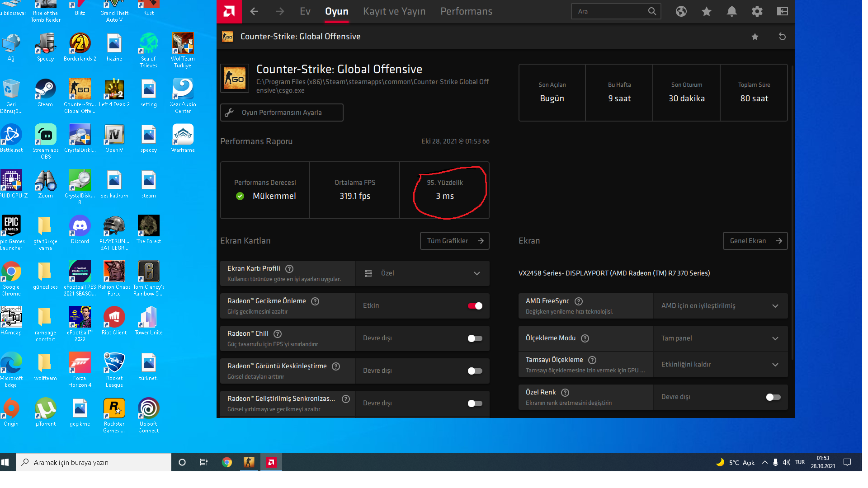Click Oyun Performansını Ayarla button
The width and height of the screenshot is (868, 488).
282,113
